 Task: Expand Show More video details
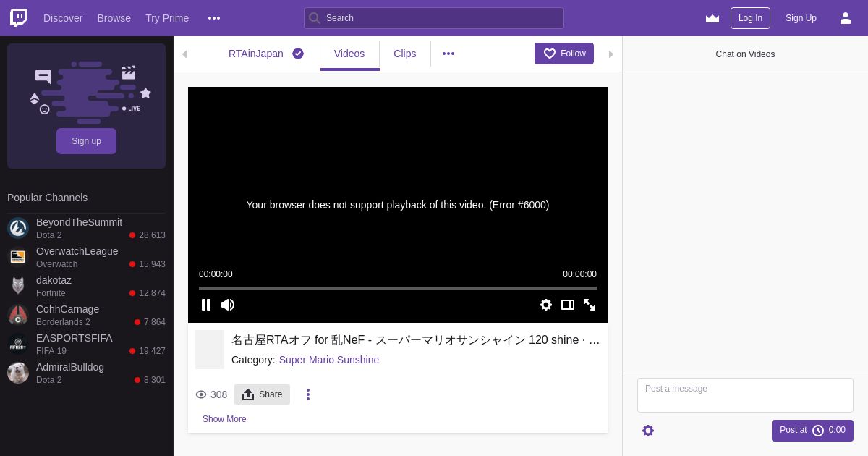(224, 419)
